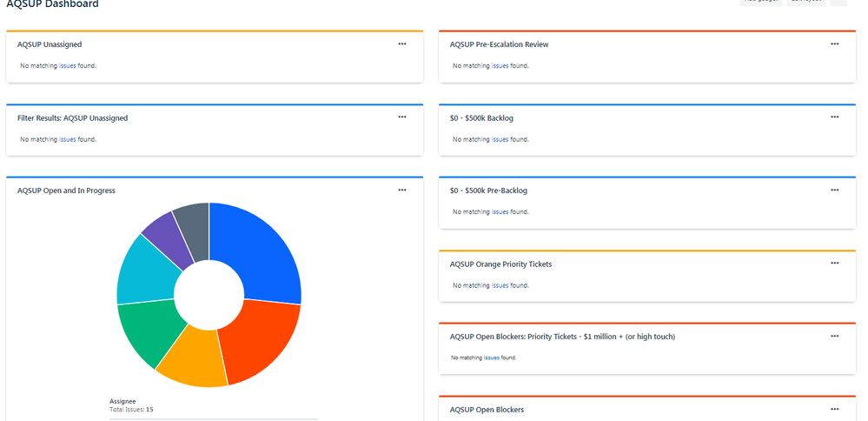Follow the issues link in AQSUP Unassigned

(x=68, y=66)
